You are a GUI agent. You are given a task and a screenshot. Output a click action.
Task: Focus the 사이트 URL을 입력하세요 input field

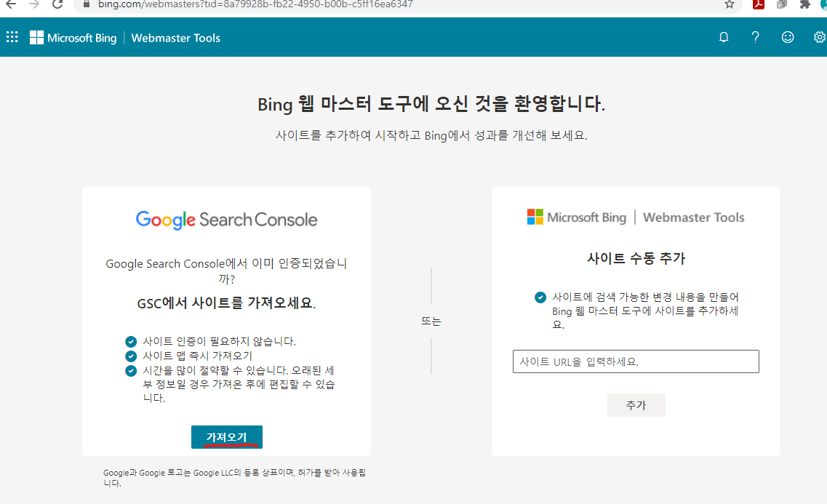coord(636,361)
